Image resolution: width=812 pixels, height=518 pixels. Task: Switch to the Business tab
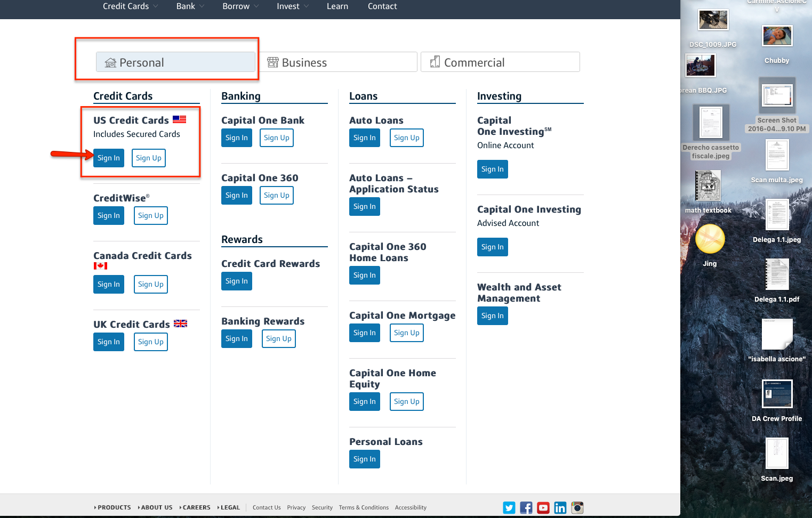coord(338,62)
